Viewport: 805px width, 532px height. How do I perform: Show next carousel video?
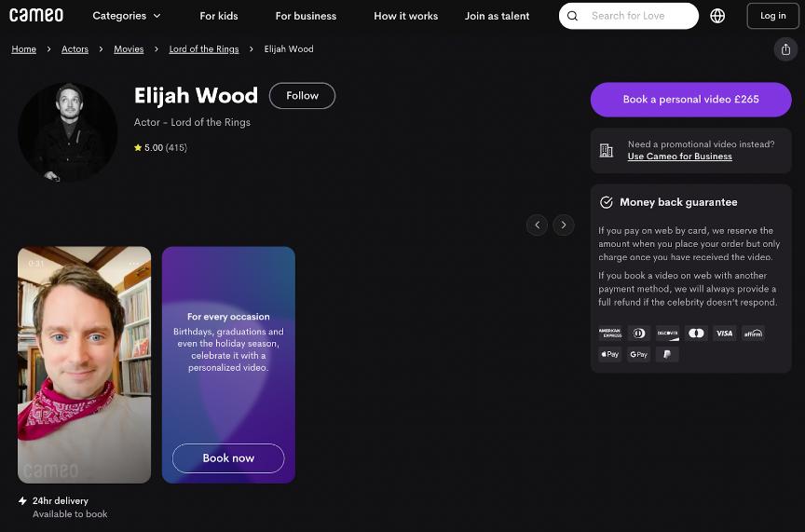[x=564, y=225]
